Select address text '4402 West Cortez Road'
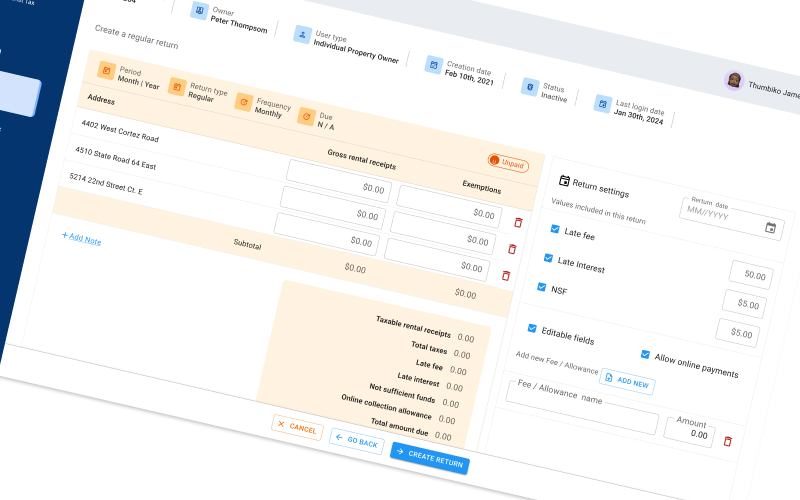The image size is (800, 500). (120, 131)
